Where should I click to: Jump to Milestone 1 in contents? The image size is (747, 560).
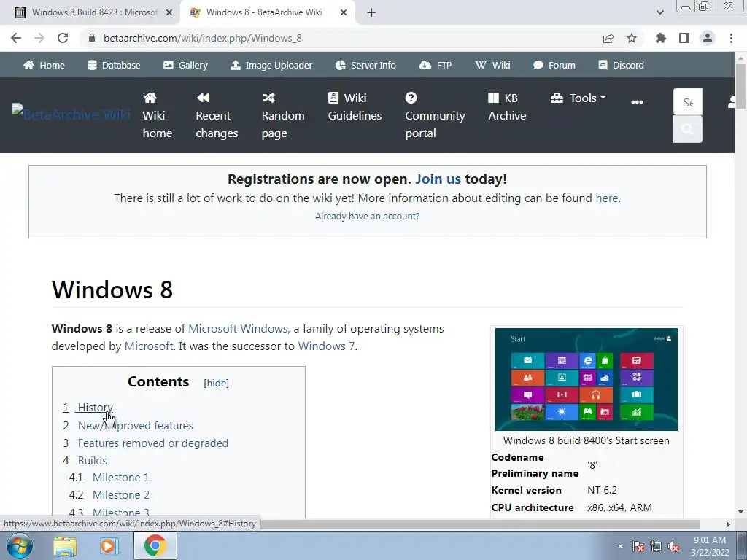pos(120,478)
